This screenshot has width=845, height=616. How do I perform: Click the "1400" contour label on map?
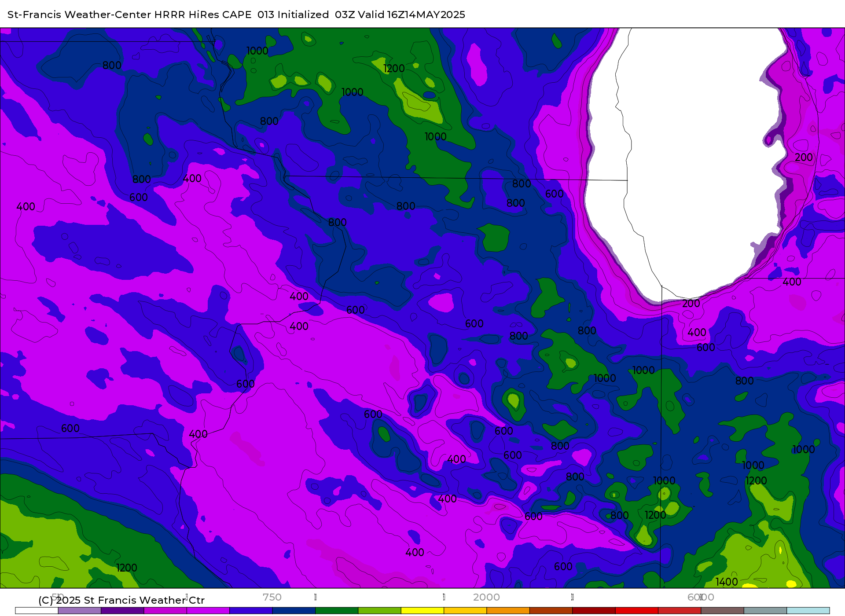[727, 582]
